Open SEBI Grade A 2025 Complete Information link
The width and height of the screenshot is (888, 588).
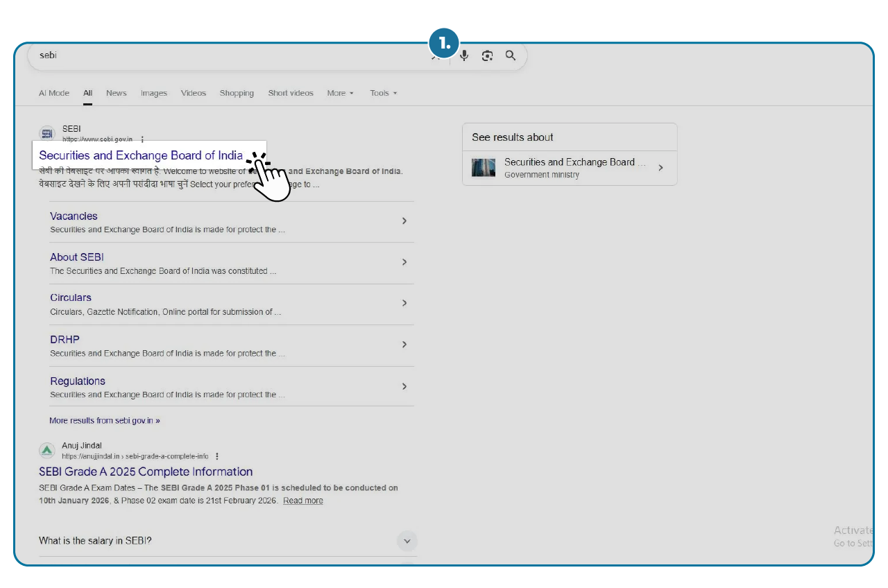point(146,472)
